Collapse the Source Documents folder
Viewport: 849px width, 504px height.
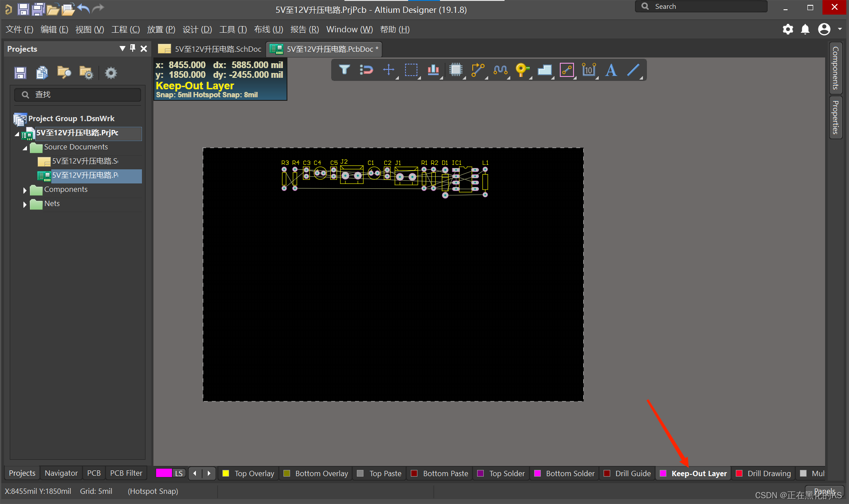pyautogui.click(x=25, y=148)
